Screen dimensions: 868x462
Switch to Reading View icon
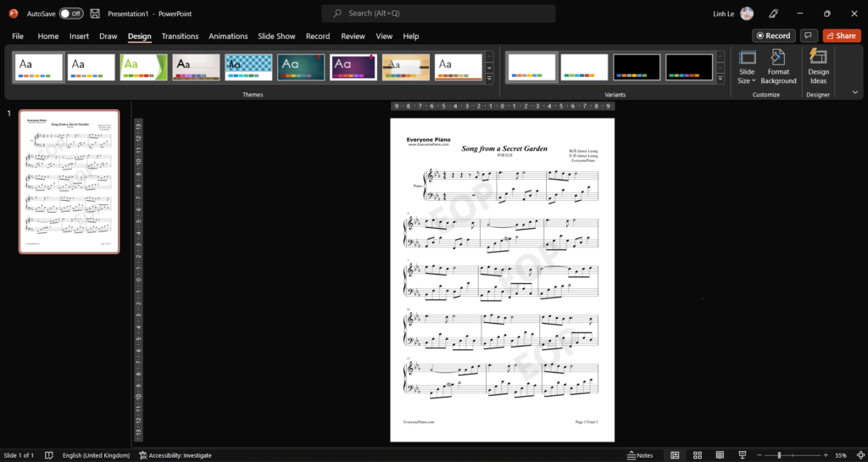pyautogui.click(x=720, y=455)
